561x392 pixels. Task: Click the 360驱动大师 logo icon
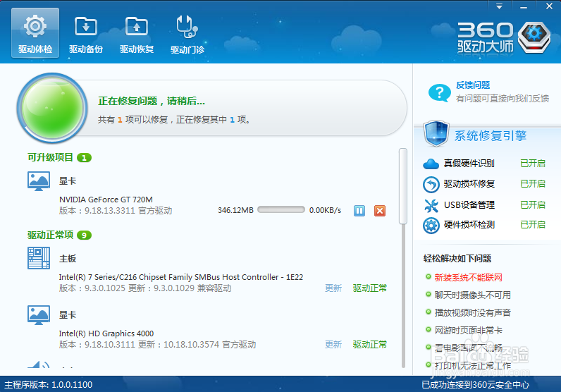534,37
